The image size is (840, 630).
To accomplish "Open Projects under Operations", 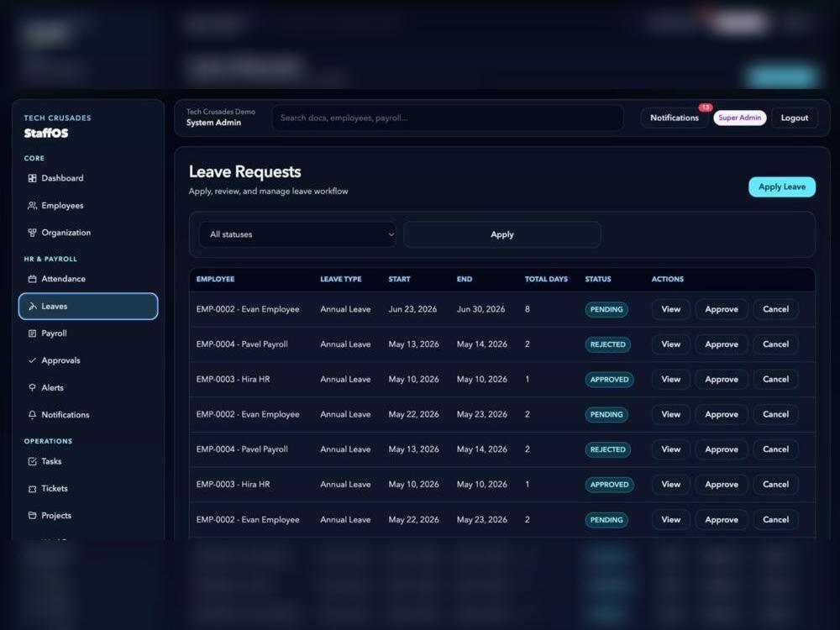I will 88,516.
